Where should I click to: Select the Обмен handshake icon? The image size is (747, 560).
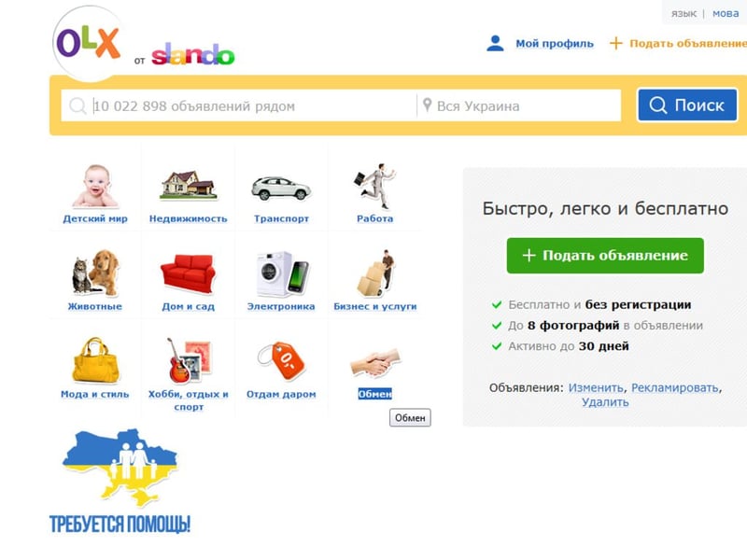pyautogui.click(x=375, y=363)
